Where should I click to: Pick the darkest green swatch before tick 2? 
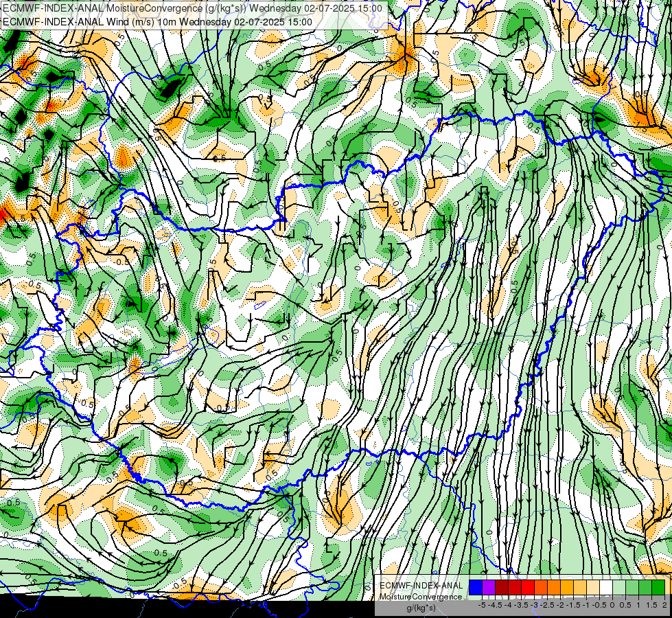point(658,588)
